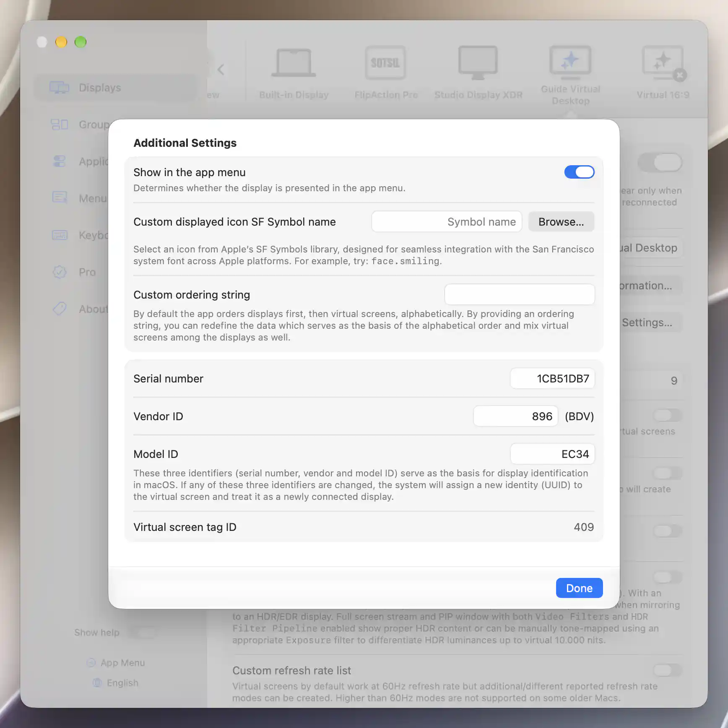Click the Symbol name input field
This screenshot has height=728, width=728.
click(x=447, y=221)
